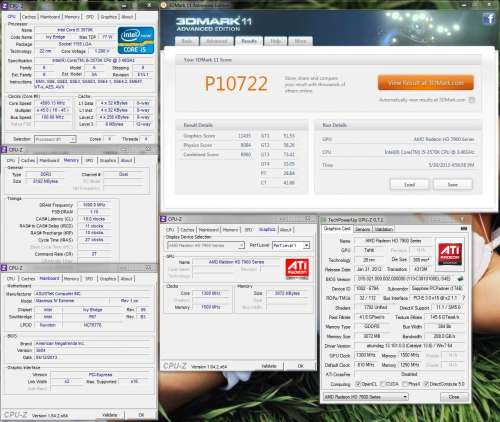
Task: Click the Manufacturer field in CPU-Z Mainboard
Action: (94, 294)
